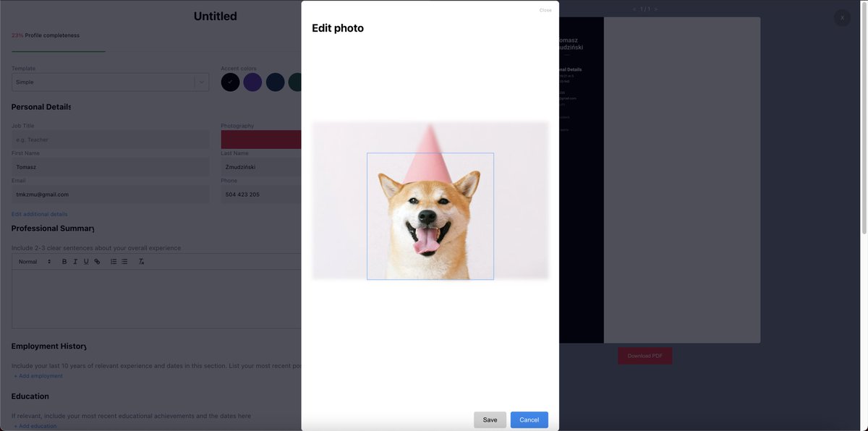Insert a hyperlink in the professional summary
868x431 pixels.
pos(96,261)
